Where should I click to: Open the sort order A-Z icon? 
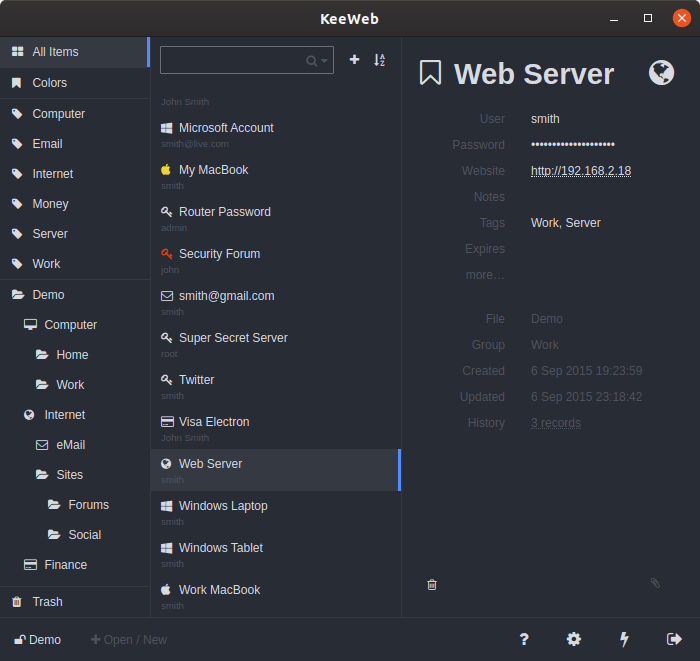[x=379, y=60]
